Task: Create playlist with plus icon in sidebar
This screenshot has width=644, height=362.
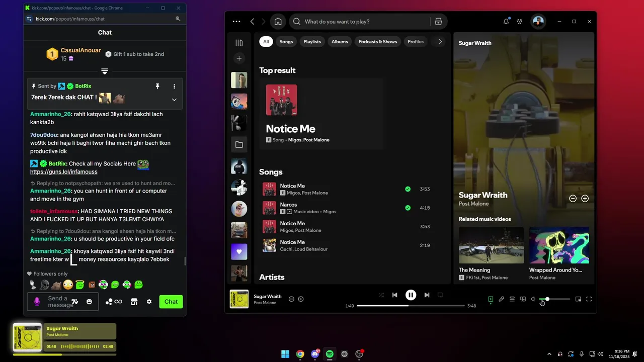Action: click(239, 58)
